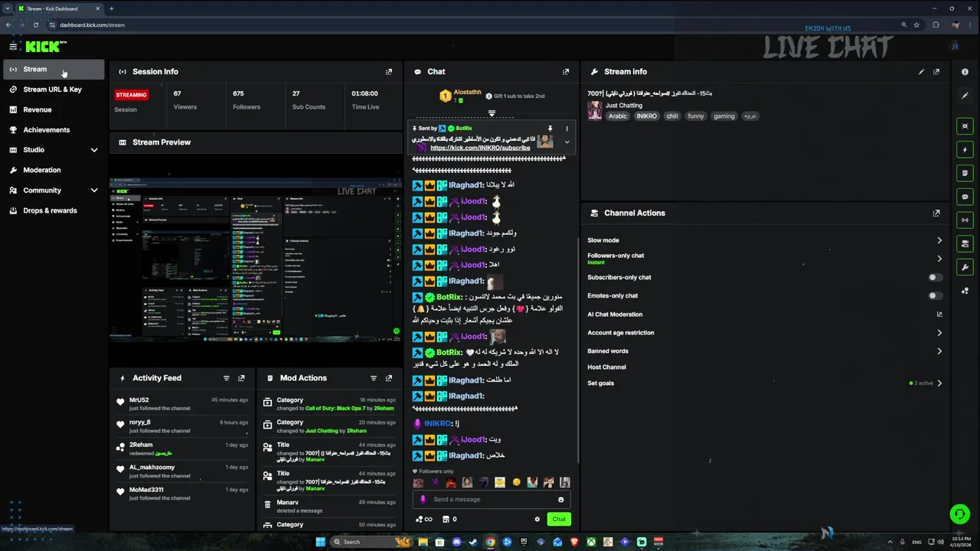Pop out the Session Info panel
This screenshot has height=551, width=980.
[x=389, y=72]
